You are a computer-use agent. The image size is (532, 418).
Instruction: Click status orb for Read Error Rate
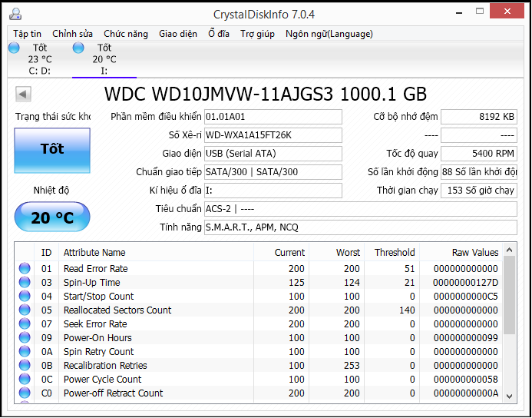25,269
